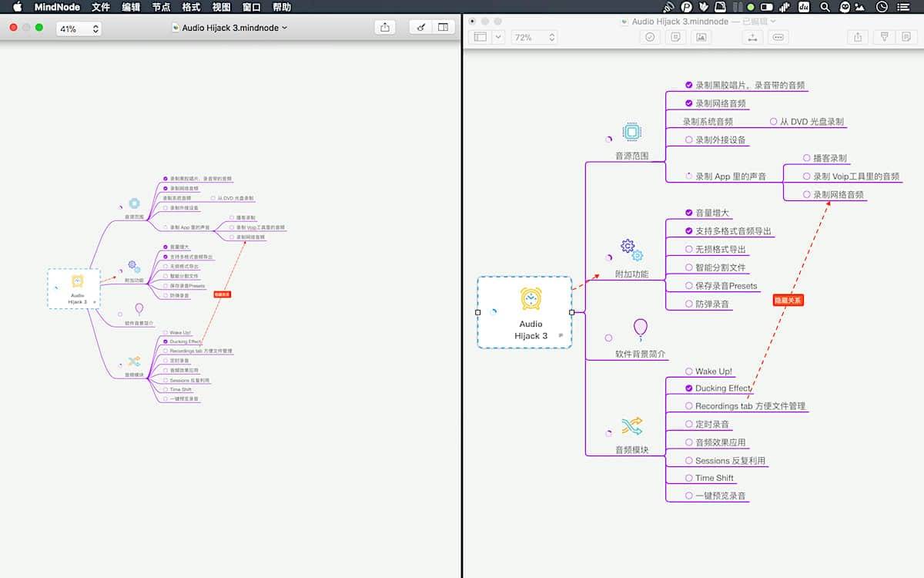Click CPU chip icon above 音源范围
The height and width of the screenshot is (578, 924).
[632, 132]
